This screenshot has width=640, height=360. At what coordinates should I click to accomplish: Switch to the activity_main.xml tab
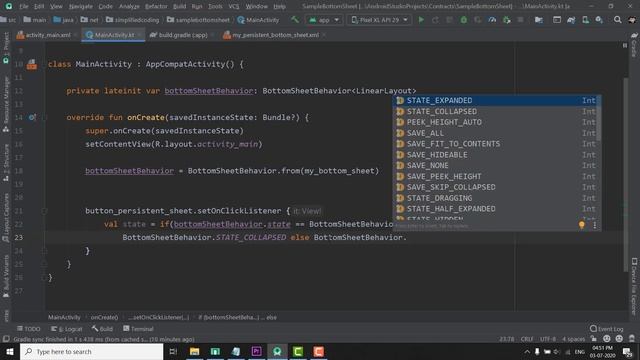tap(47, 35)
